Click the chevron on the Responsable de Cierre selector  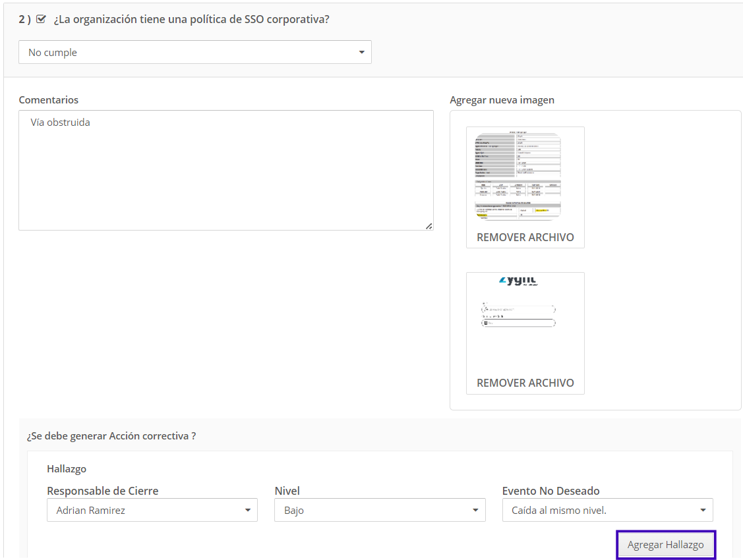pyautogui.click(x=249, y=509)
